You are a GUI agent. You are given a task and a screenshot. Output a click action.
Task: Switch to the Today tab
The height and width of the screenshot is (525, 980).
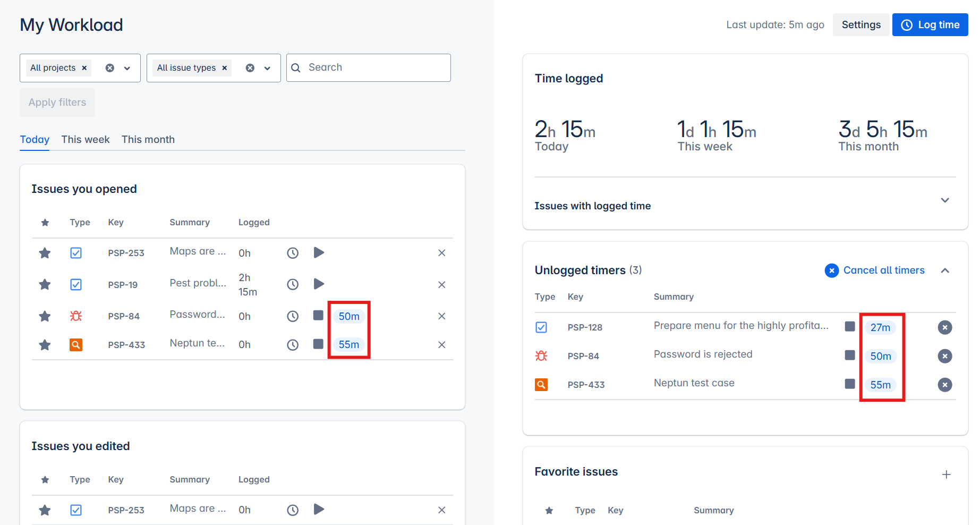(35, 139)
